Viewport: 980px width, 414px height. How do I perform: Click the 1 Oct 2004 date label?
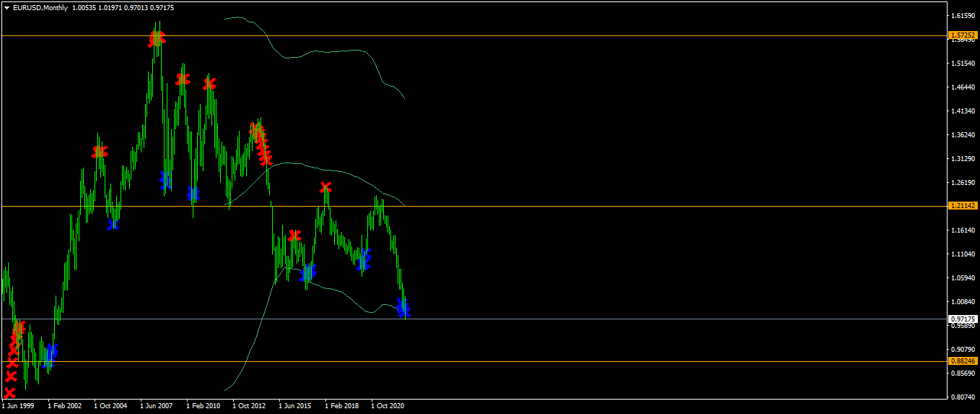coord(110,406)
